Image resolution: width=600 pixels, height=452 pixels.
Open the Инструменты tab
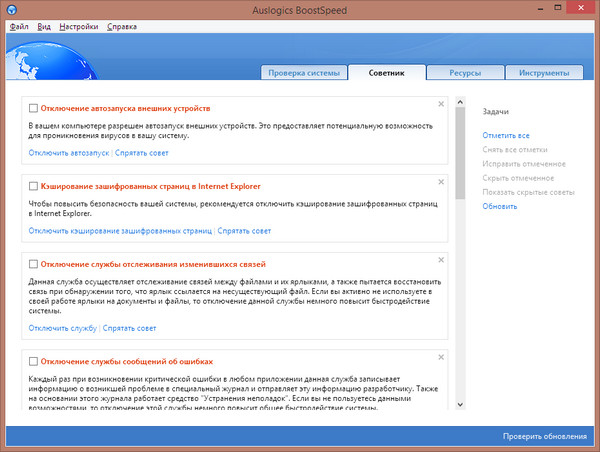click(x=544, y=74)
